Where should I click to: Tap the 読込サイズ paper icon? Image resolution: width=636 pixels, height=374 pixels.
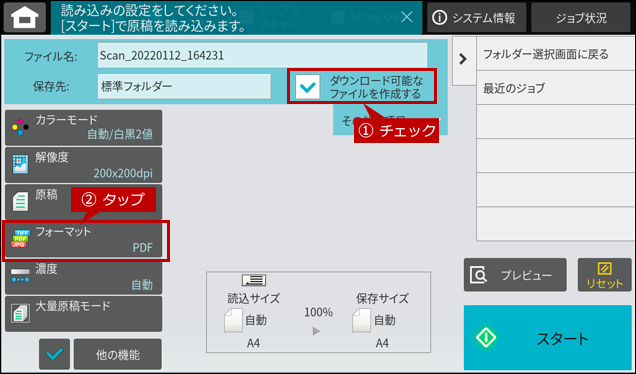233,320
